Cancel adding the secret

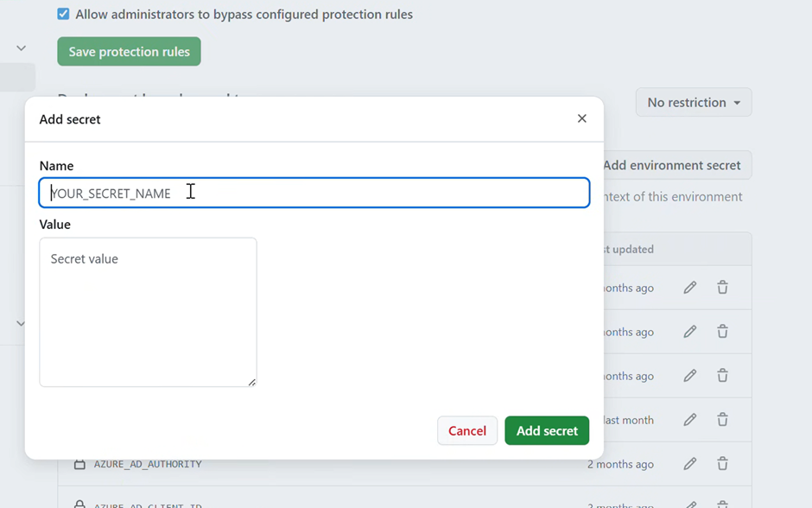(x=467, y=430)
